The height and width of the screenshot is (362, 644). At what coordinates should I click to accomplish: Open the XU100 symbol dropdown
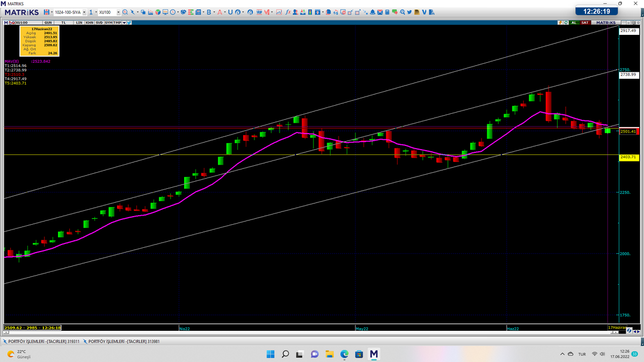pos(118,12)
